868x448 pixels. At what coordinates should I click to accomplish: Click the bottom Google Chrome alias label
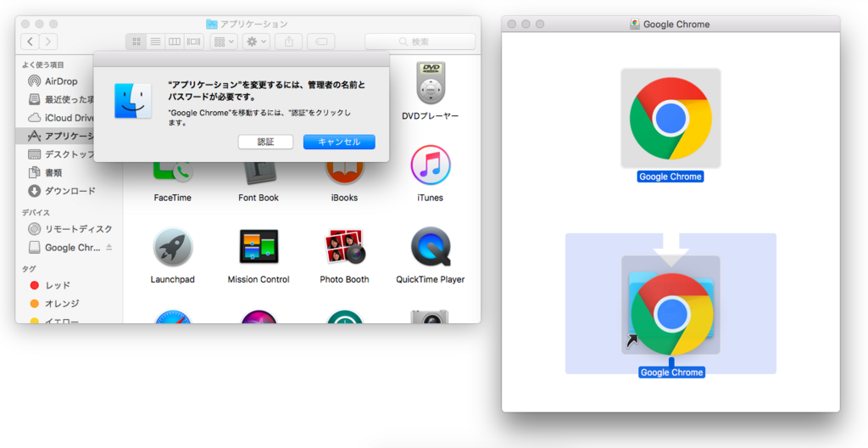pyautogui.click(x=671, y=372)
